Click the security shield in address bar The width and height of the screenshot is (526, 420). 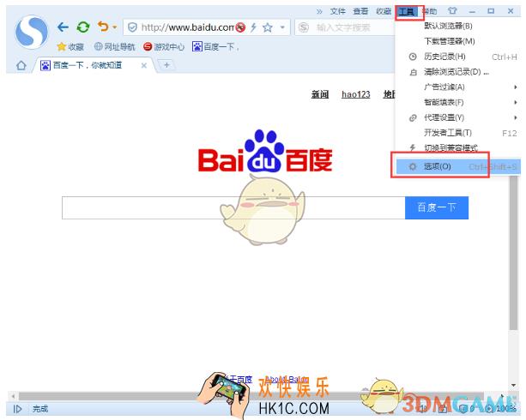coord(132,27)
